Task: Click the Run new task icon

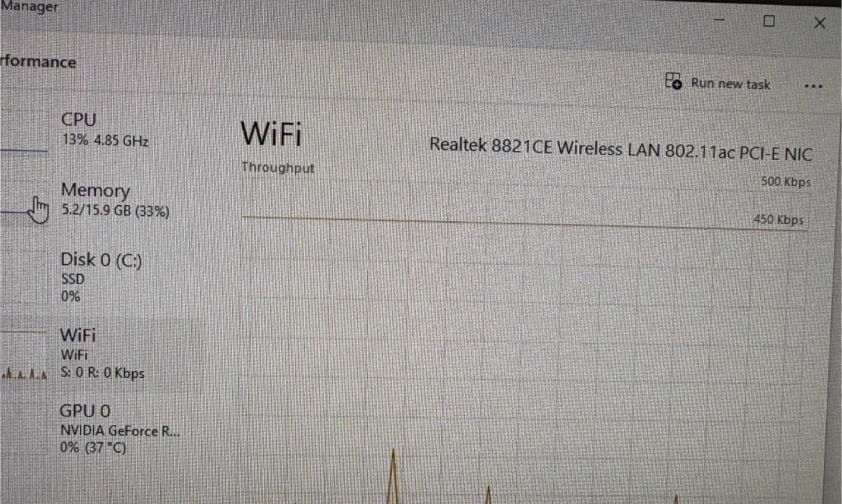Action: click(x=674, y=81)
